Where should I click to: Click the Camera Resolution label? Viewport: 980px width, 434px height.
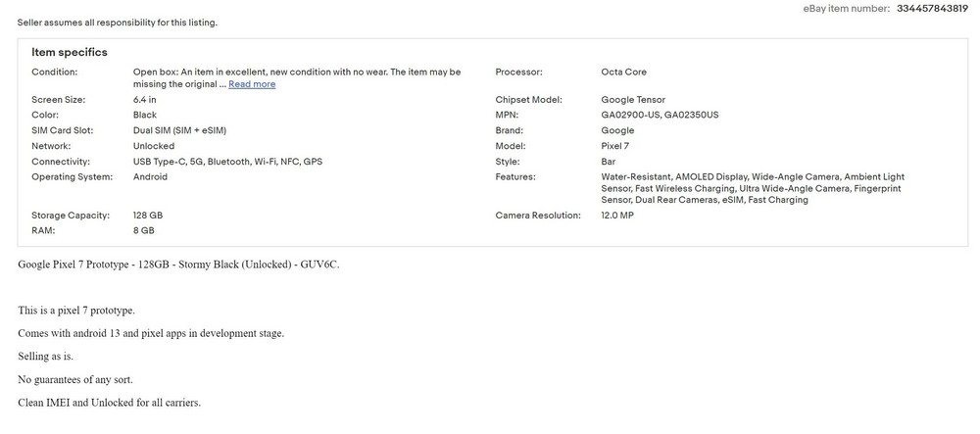pos(538,216)
